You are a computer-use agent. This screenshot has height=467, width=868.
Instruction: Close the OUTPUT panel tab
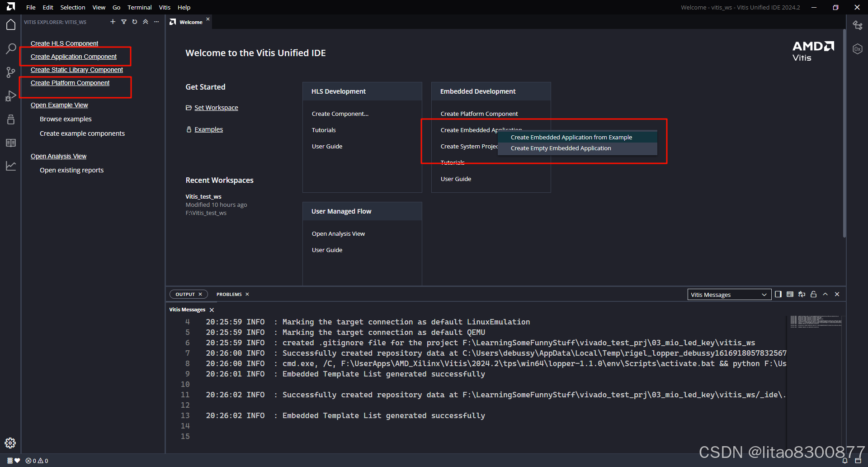pos(200,294)
